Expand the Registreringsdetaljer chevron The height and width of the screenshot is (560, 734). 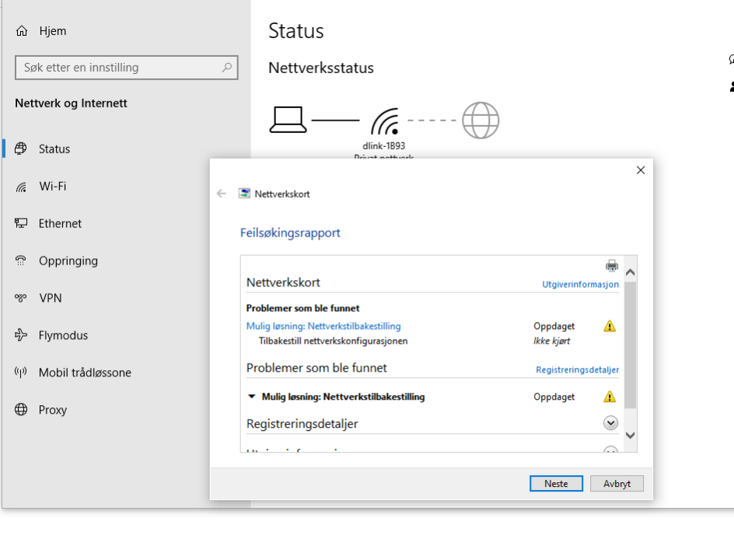(610, 422)
